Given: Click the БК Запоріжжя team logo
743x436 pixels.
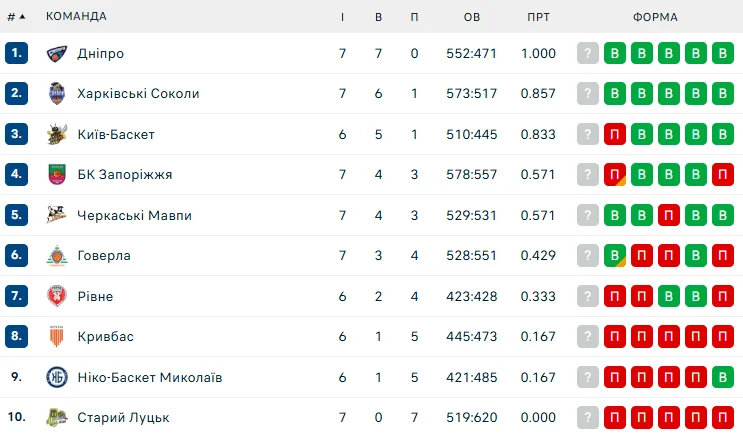Looking at the screenshot, I should (56, 175).
